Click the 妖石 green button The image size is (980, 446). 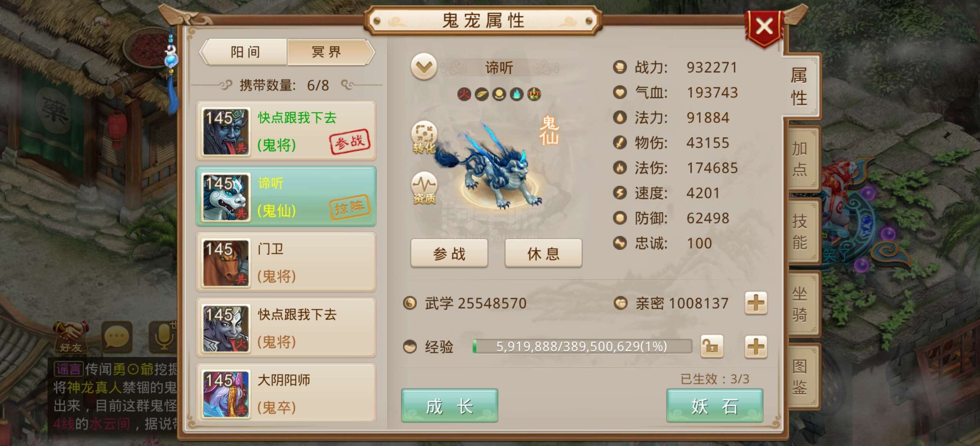pyautogui.click(x=715, y=406)
